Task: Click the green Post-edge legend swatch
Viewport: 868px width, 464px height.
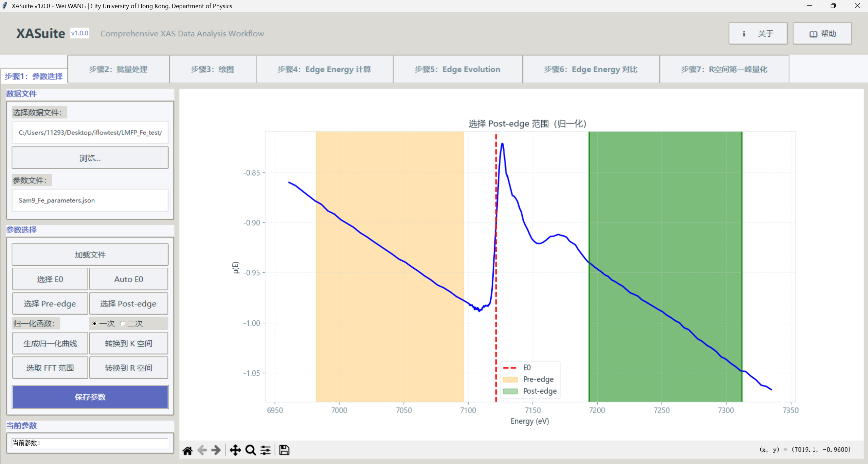Action: 510,391
